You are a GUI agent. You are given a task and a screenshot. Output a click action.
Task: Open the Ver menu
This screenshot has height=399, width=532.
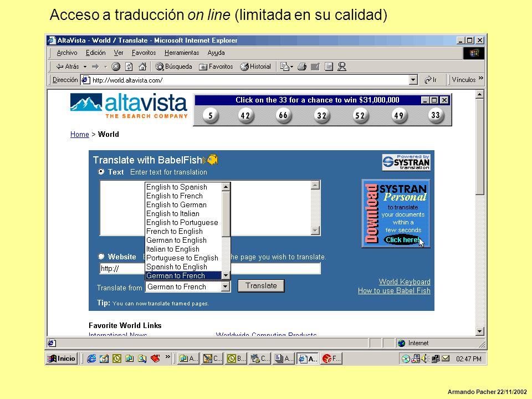tap(119, 53)
